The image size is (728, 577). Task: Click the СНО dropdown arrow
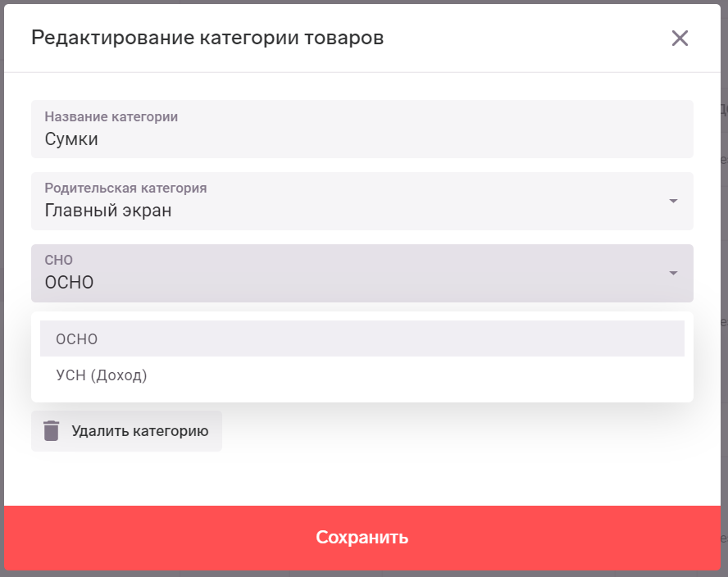pyautogui.click(x=673, y=273)
